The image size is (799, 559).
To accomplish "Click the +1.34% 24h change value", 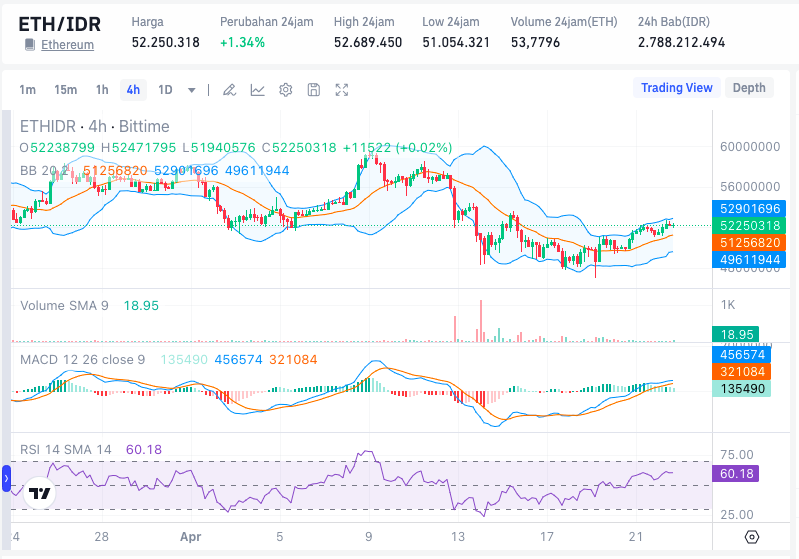I will click(243, 42).
